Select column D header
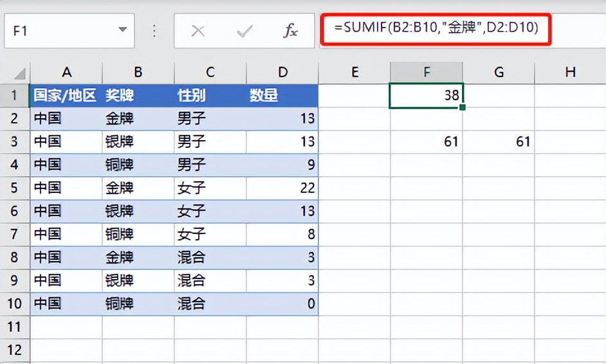606x364 pixels. click(x=282, y=72)
